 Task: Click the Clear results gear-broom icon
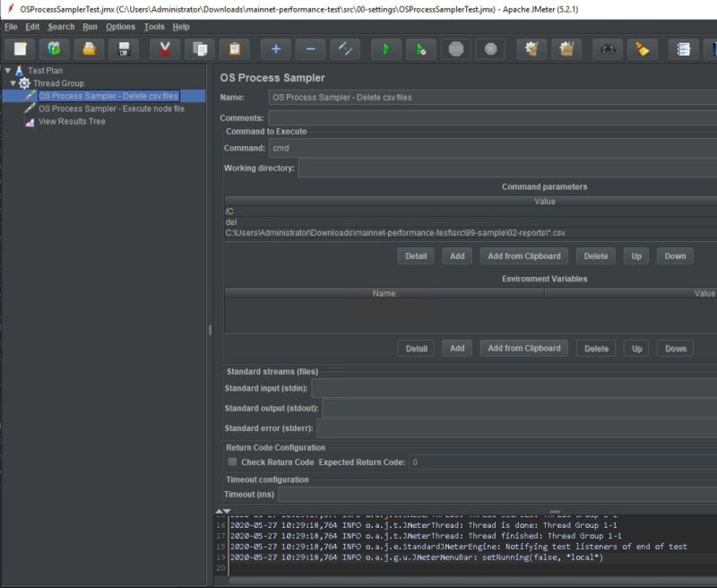[x=531, y=49]
